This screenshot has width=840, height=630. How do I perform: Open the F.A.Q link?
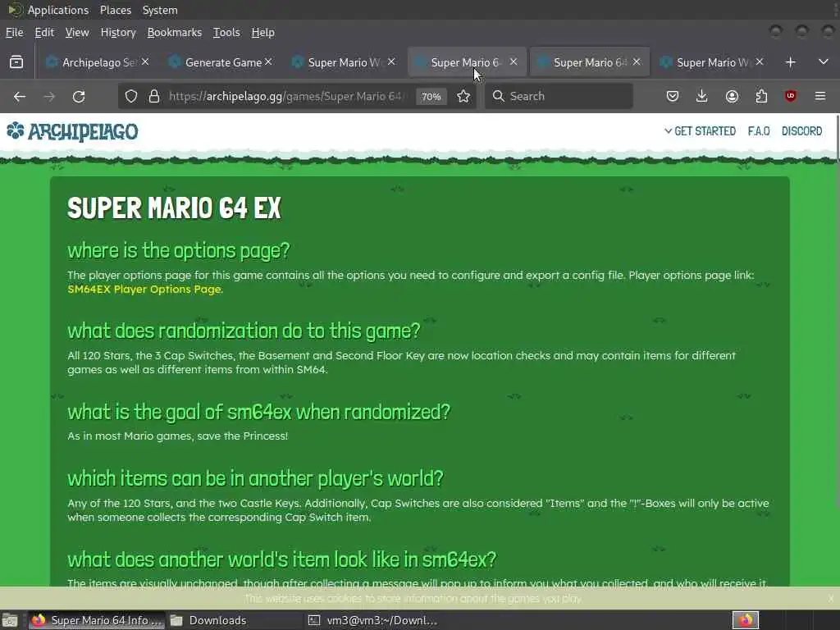coord(759,131)
